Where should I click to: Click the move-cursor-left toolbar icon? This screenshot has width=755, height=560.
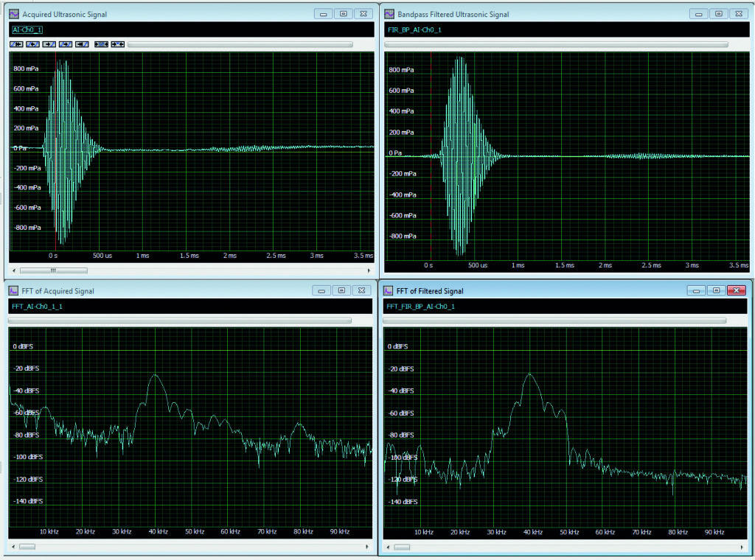33,44
